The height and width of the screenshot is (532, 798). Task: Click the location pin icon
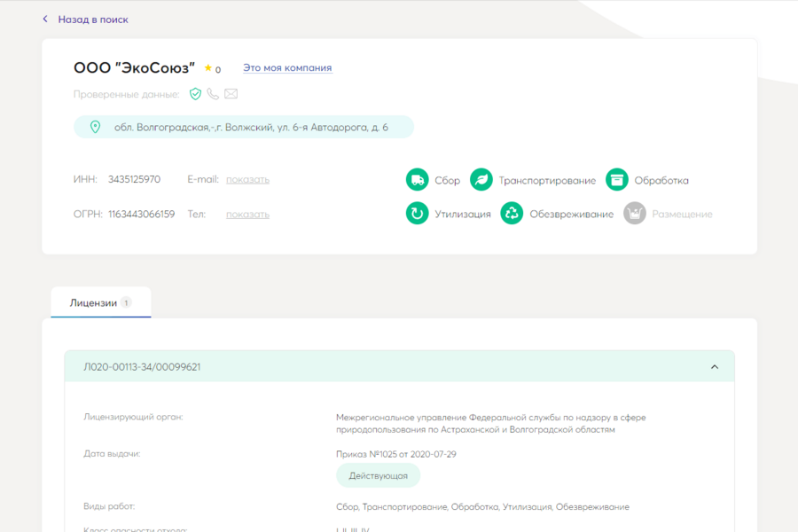pos(95,127)
